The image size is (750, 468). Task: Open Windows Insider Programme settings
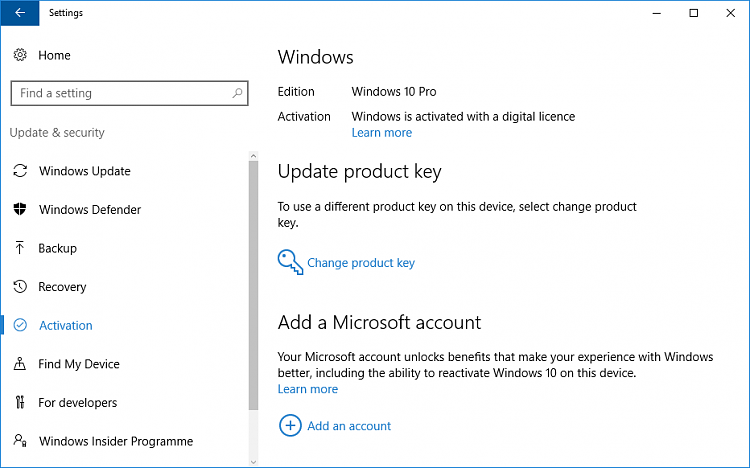(x=116, y=441)
